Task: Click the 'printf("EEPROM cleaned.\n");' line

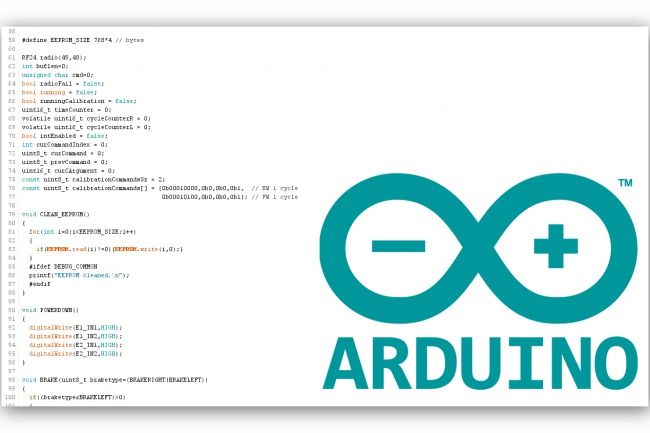Action: tap(79, 275)
